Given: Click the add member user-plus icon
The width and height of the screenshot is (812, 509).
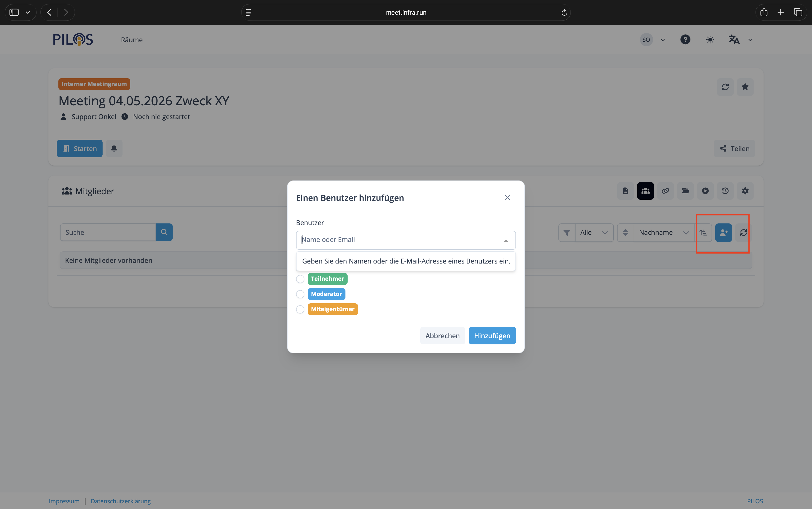Looking at the screenshot, I should coord(723,233).
